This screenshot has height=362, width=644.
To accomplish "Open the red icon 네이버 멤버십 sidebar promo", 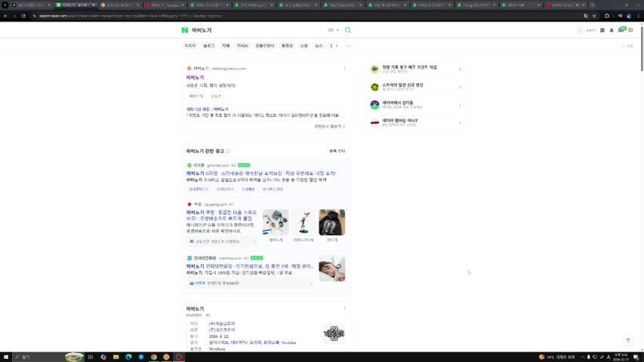I will coord(417,122).
